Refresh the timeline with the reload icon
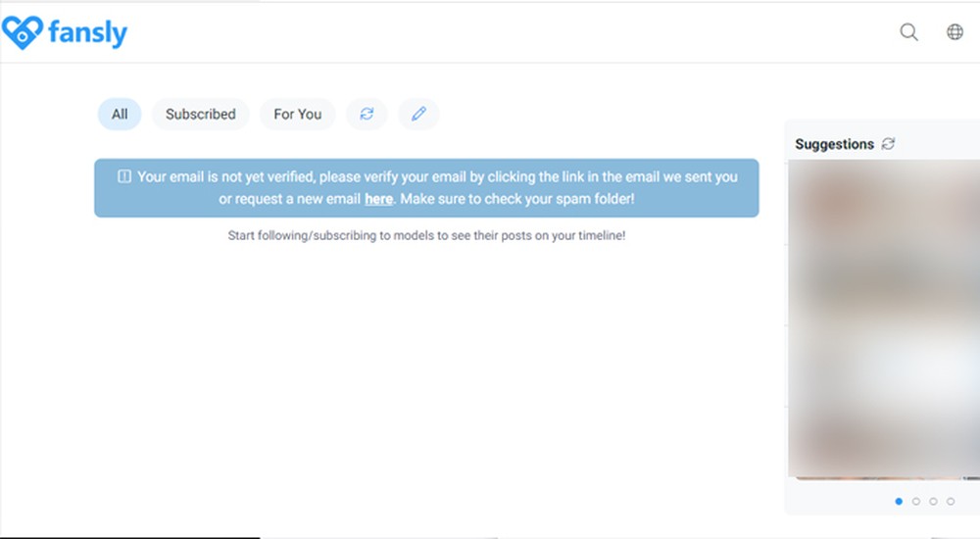The height and width of the screenshot is (539, 980). 367,114
